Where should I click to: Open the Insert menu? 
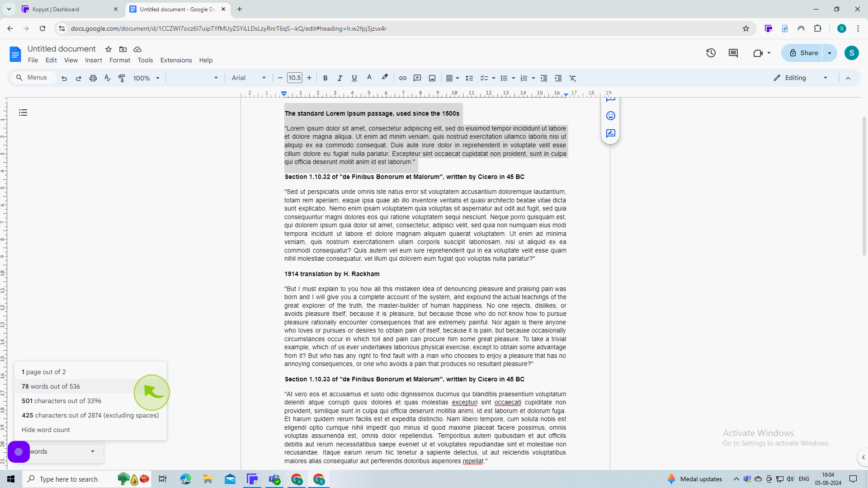click(x=94, y=60)
